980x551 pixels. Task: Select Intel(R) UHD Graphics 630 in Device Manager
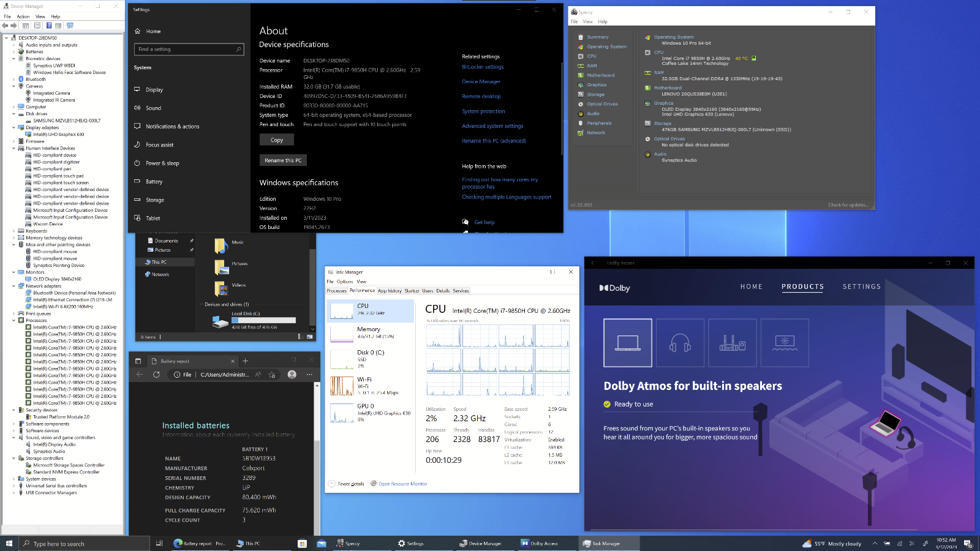point(58,135)
